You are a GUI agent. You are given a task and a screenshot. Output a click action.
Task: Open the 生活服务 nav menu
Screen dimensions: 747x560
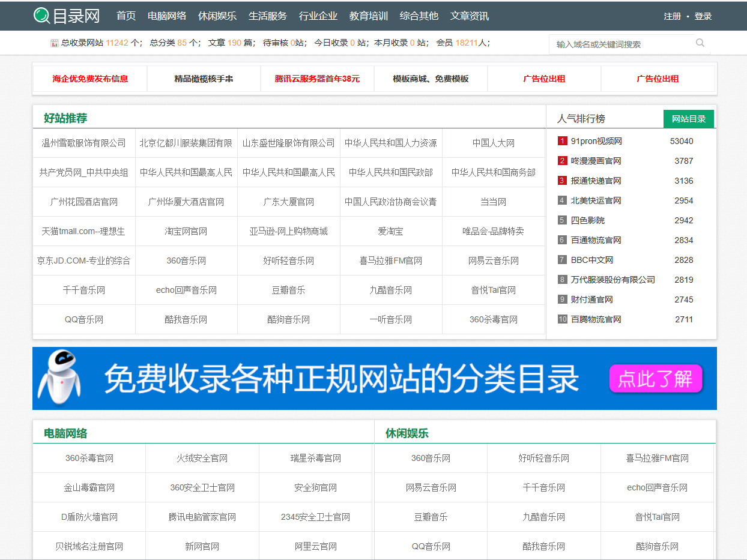268,16
